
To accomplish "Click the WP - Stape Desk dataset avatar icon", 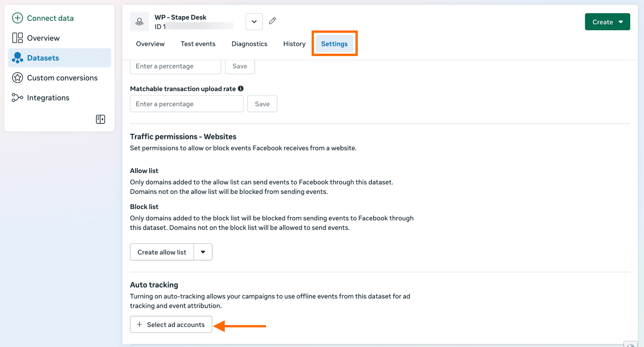I will tap(139, 22).
